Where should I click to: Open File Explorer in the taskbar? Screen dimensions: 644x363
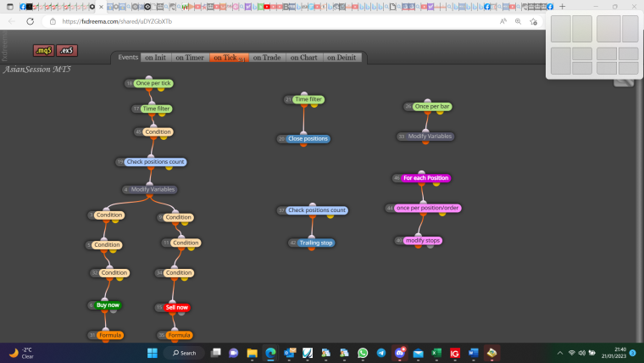252,353
